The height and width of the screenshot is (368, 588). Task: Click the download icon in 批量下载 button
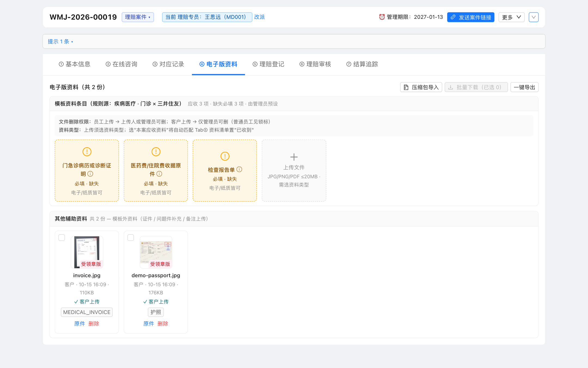click(x=451, y=87)
